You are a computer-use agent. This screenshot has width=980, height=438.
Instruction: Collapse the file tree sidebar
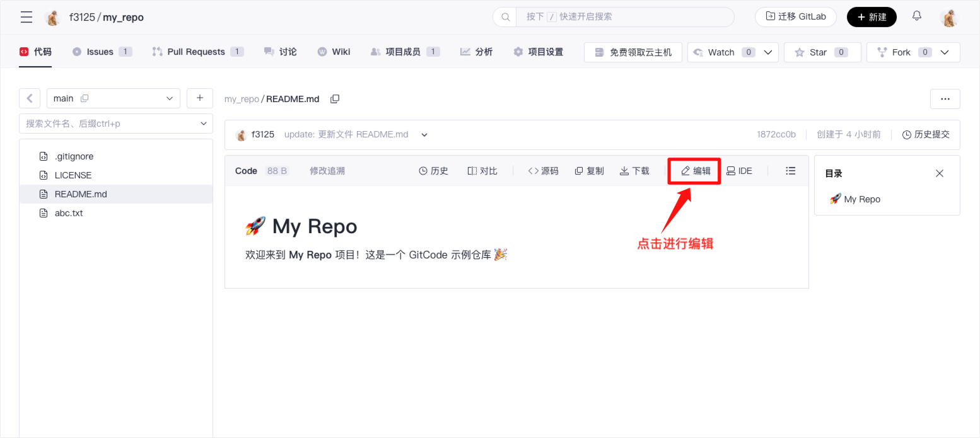click(30, 98)
